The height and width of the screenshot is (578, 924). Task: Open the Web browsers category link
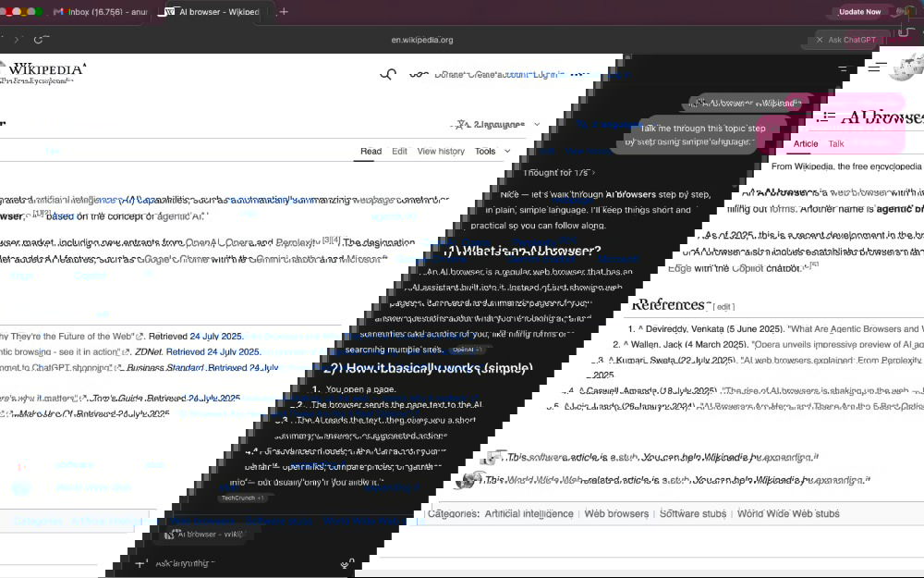[616, 514]
